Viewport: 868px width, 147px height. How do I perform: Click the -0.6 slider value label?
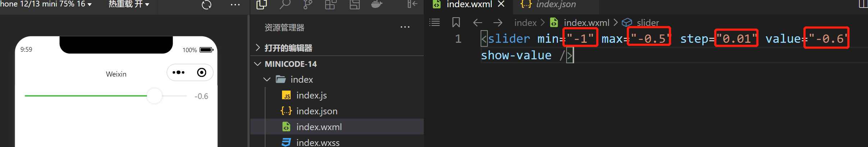pos(201,96)
